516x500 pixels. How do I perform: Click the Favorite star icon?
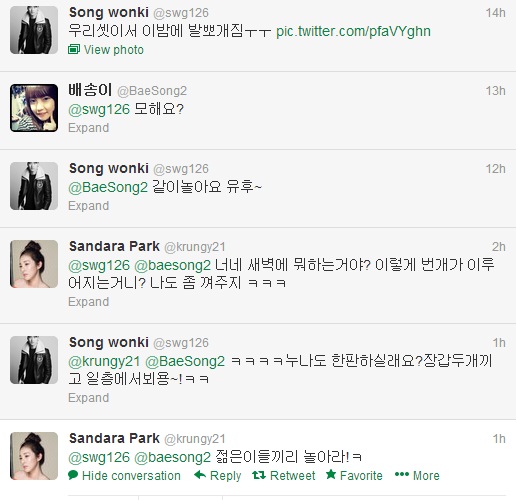pyautogui.click(x=331, y=474)
